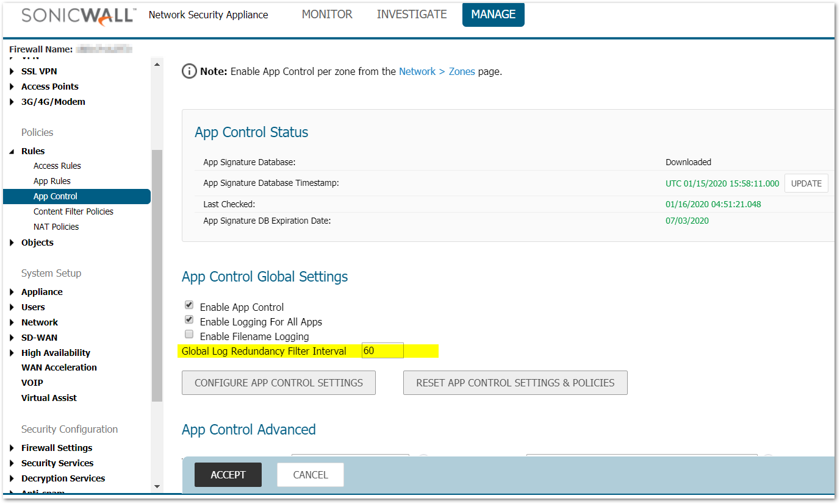Collapse the Rules tree section

click(12, 151)
